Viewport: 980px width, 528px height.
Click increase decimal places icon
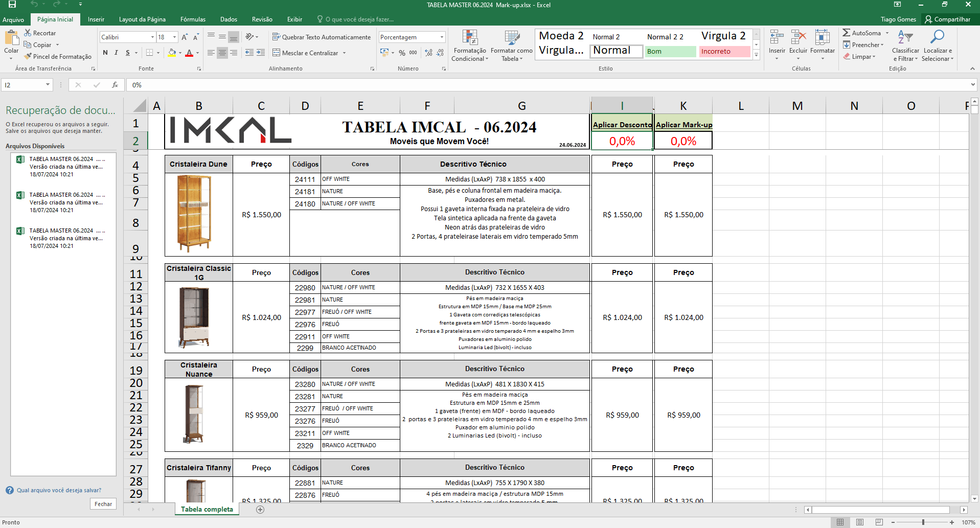click(x=428, y=53)
